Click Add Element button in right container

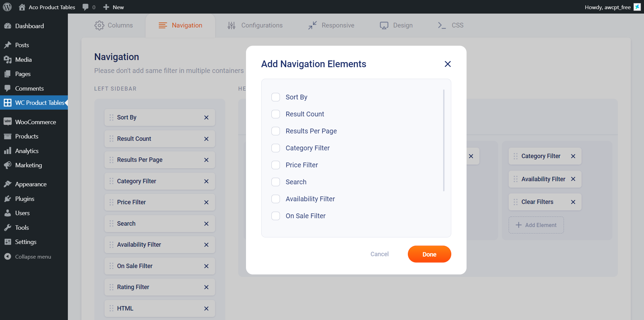pyautogui.click(x=536, y=225)
